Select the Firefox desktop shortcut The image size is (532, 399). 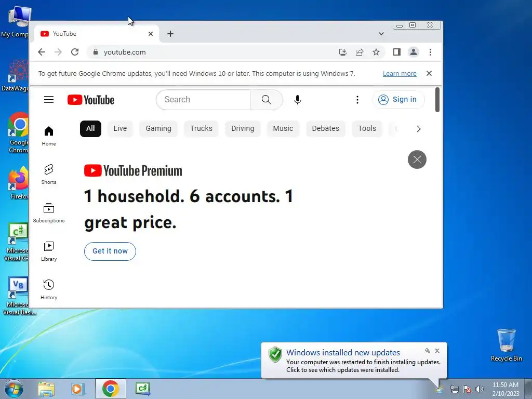pyautogui.click(x=18, y=183)
